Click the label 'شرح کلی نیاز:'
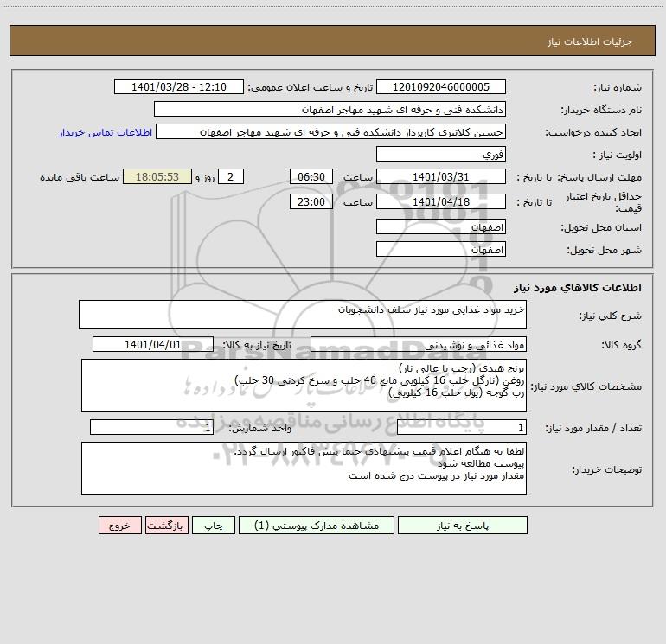 611,316
